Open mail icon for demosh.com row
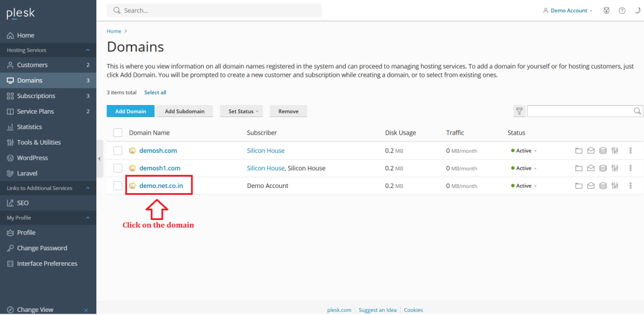644x315 pixels. pyautogui.click(x=591, y=151)
